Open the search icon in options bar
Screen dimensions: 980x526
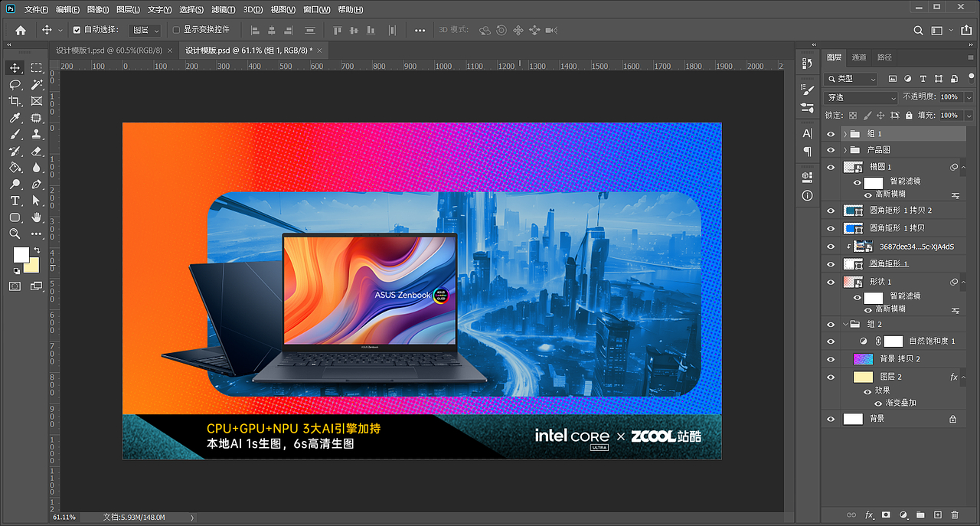918,31
